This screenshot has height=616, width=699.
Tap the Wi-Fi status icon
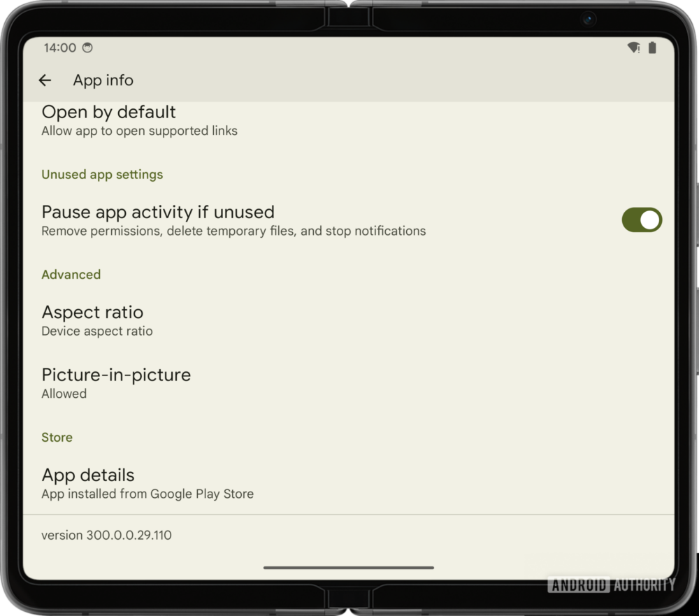click(633, 48)
